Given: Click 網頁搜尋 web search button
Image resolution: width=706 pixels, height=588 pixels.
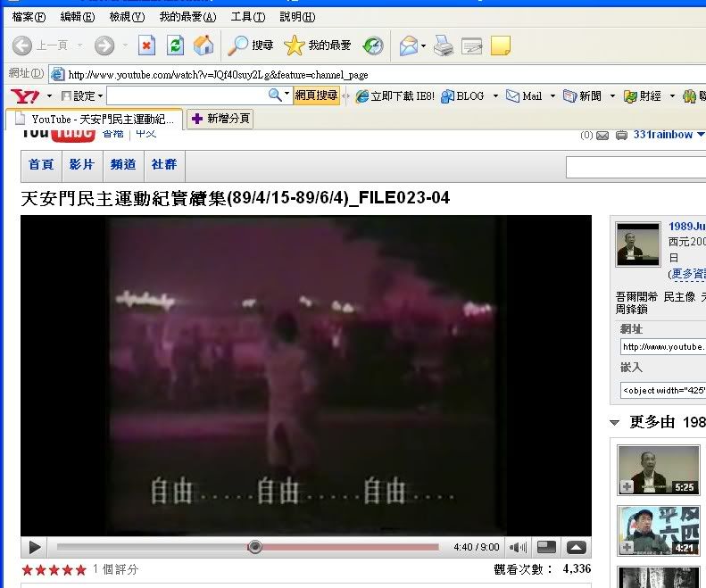Looking at the screenshot, I should pos(316,95).
